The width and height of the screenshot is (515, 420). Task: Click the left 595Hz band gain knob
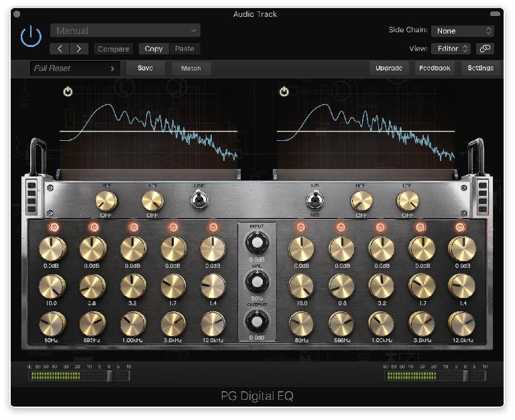tap(93, 249)
